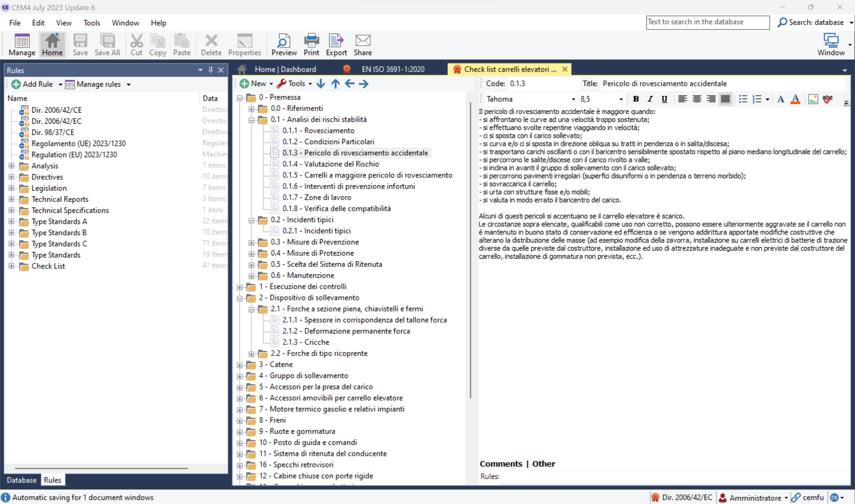The image size is (855, 504).
Task: Click the blue right arrow indent icon
Action: (x=364, y=84)
